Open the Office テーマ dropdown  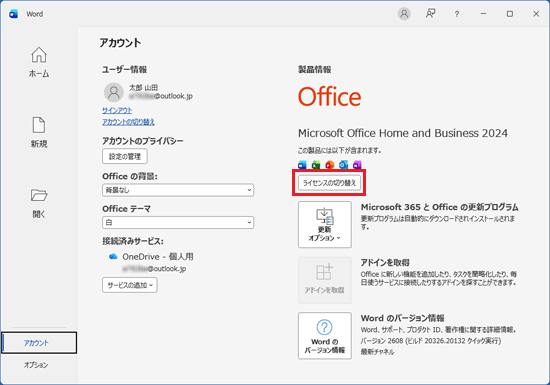click(x=178, y=222)
